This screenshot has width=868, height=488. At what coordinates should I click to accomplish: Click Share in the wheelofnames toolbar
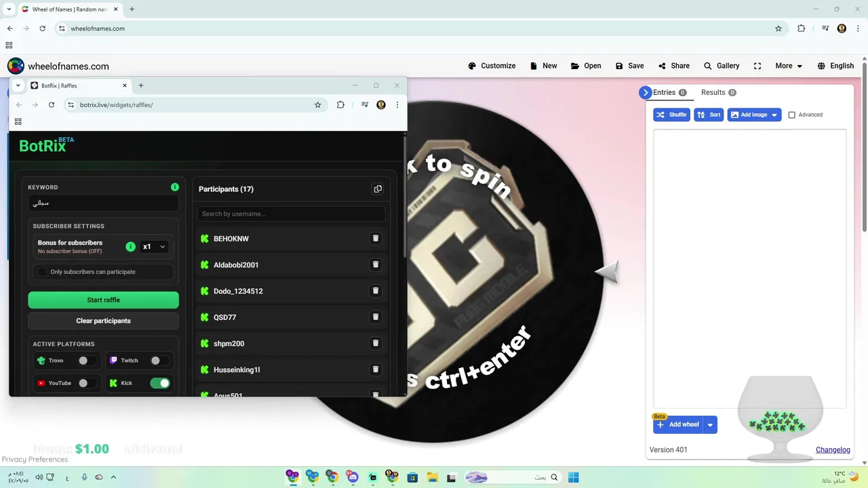[673, 66]
